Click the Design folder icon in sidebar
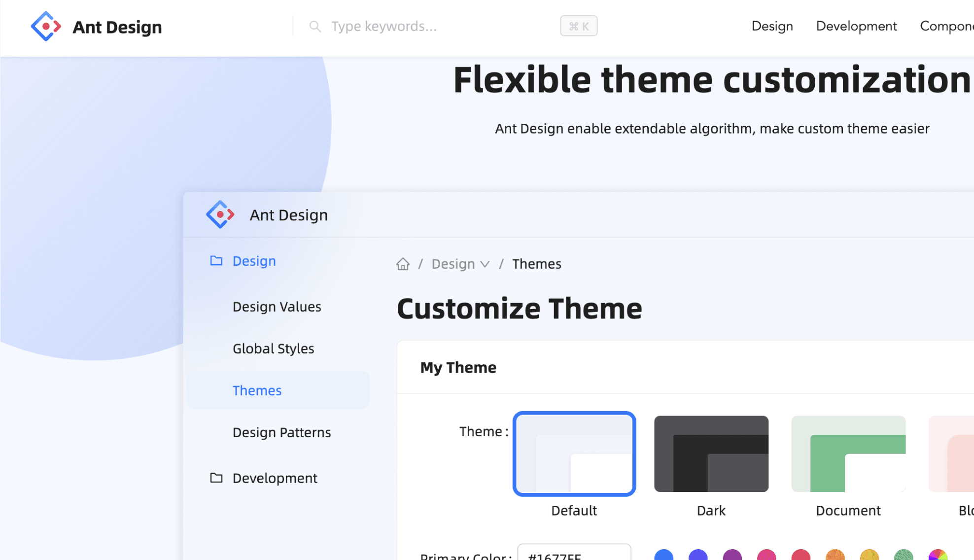The height and width of the screenshot is (560, 974). tap(216, 261)
